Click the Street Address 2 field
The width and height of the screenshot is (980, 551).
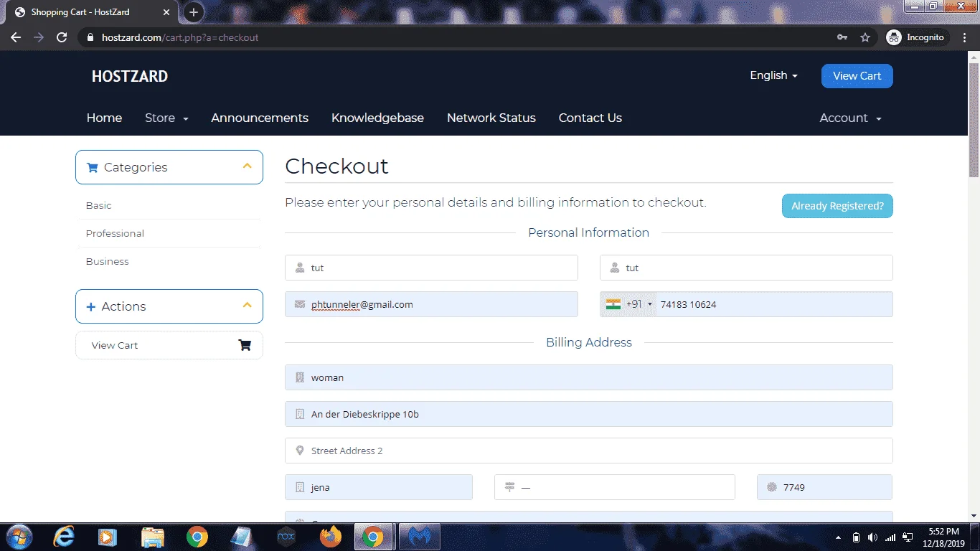(x=589, y=451)
